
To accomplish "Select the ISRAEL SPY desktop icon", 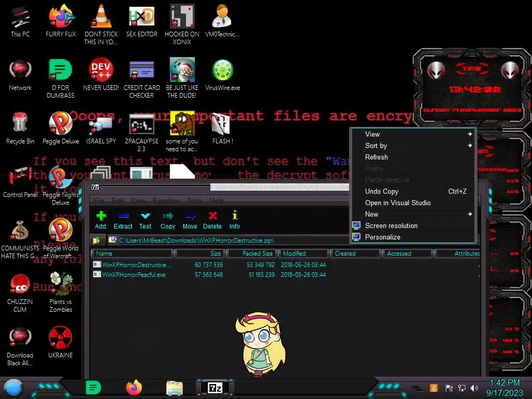I will pyautogui.click(x=101, y=130).
